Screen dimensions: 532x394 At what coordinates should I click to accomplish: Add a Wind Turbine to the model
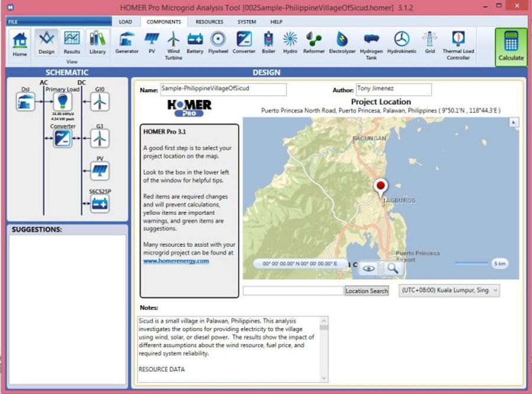pyautogui.click(x=173, y=41)
